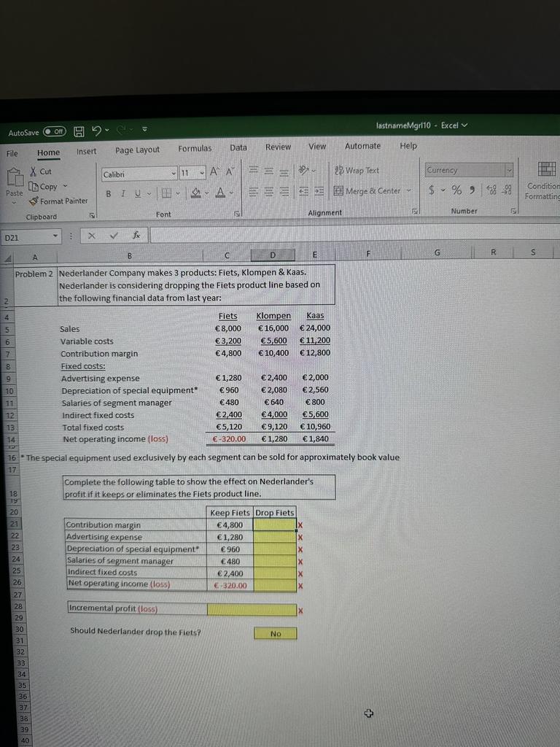
Task: Click Select All triangle corner
Action: (x=7, y=258)
